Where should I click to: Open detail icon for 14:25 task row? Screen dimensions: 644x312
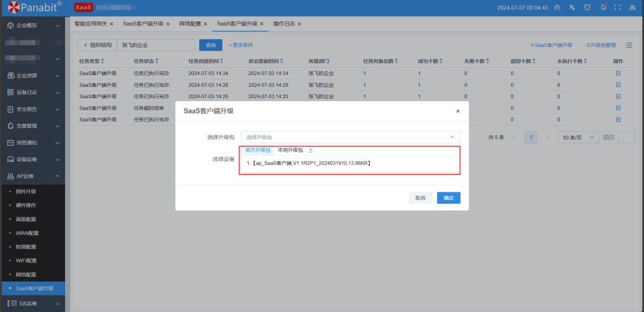point(618,96)
